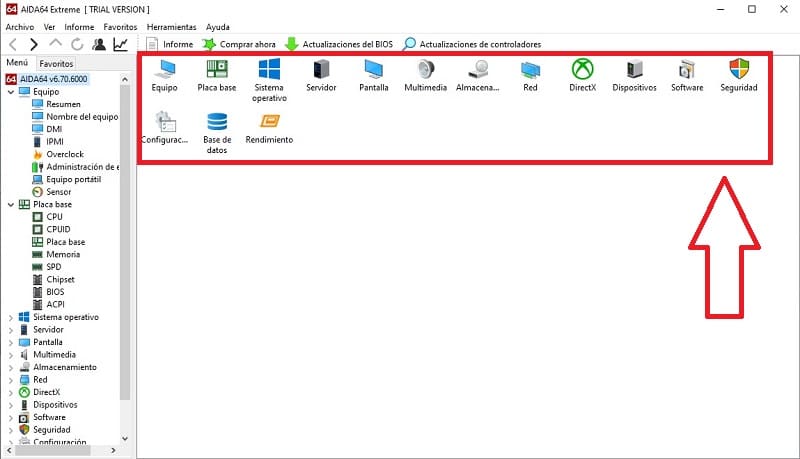800x459 pixels.
Task: Go back with the left arrow toolbar icon
Action: pyautogui.click(x=14, y=45)
